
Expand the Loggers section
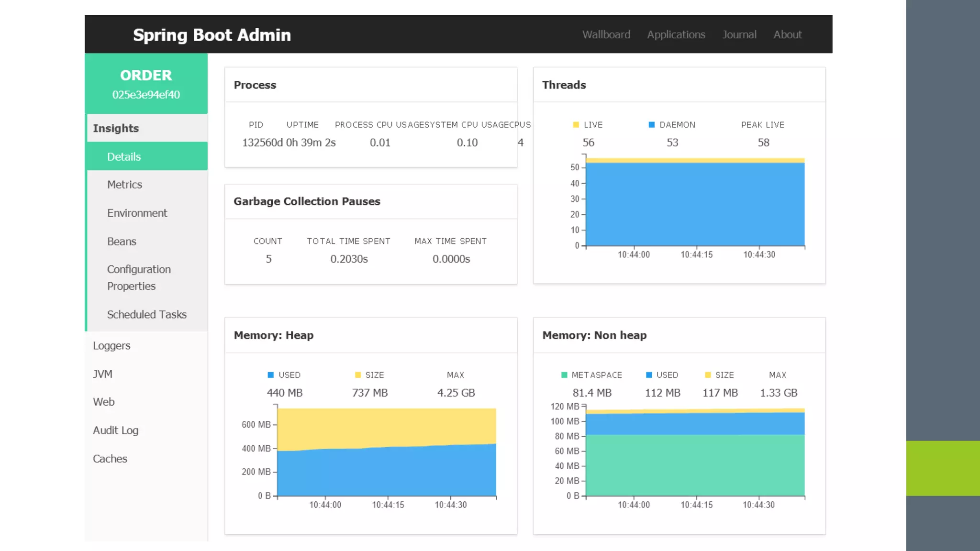click(111, 345)
